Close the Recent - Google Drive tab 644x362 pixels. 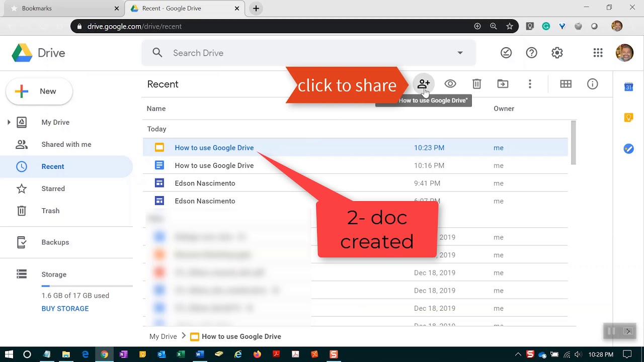coord(237,9)
